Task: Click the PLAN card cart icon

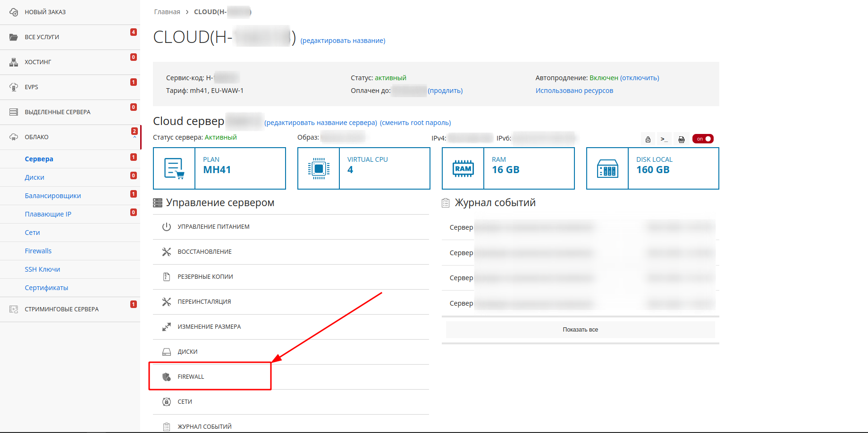Action: tap(174, 168)
